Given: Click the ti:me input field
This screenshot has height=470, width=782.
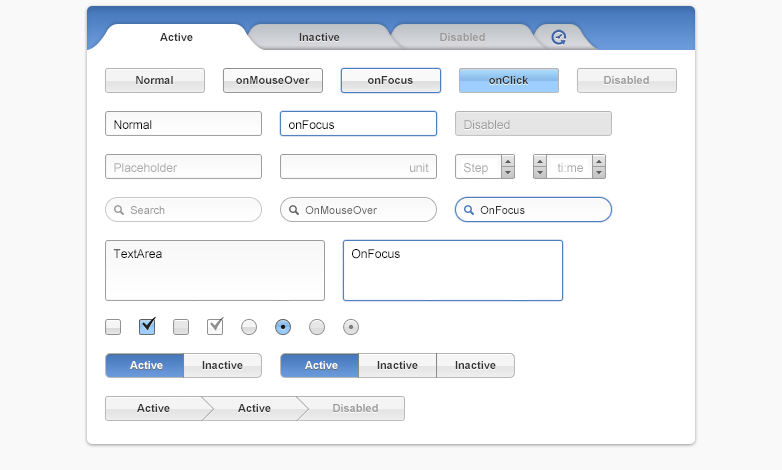Looking at the screenshot, I should coord(570,167).
